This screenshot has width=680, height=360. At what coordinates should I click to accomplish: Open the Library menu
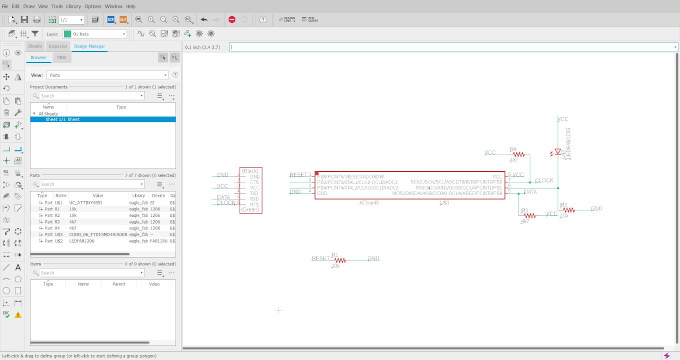73,6
